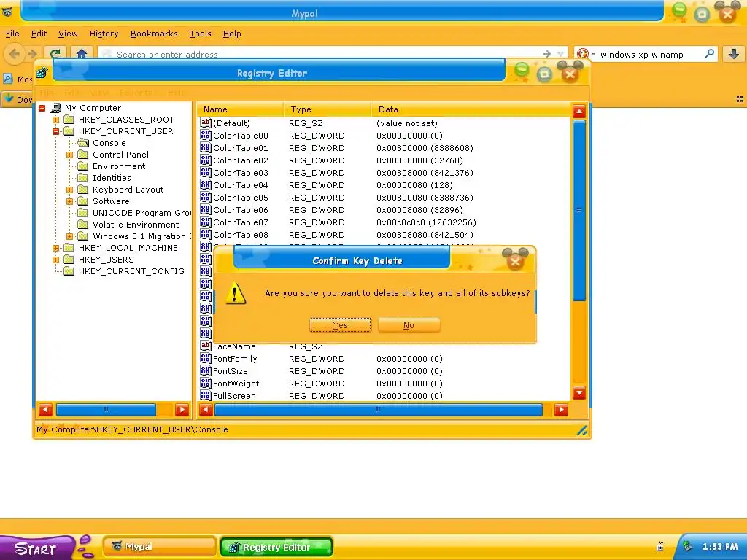Click the ColorTable01 DWORD icon
The height and width of the screenshot is (560, 747).
[205, 147]
